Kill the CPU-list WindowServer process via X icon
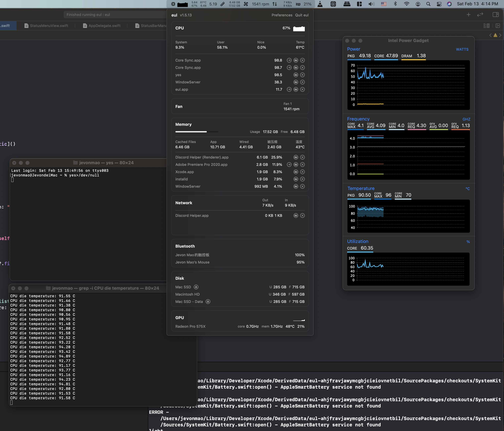Screen dimensions: 504x431 click(302, 82)
